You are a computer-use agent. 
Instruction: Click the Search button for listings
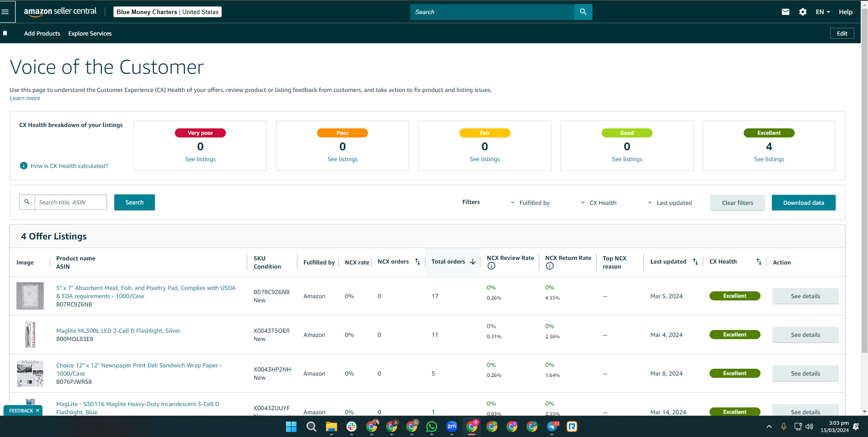134,202
